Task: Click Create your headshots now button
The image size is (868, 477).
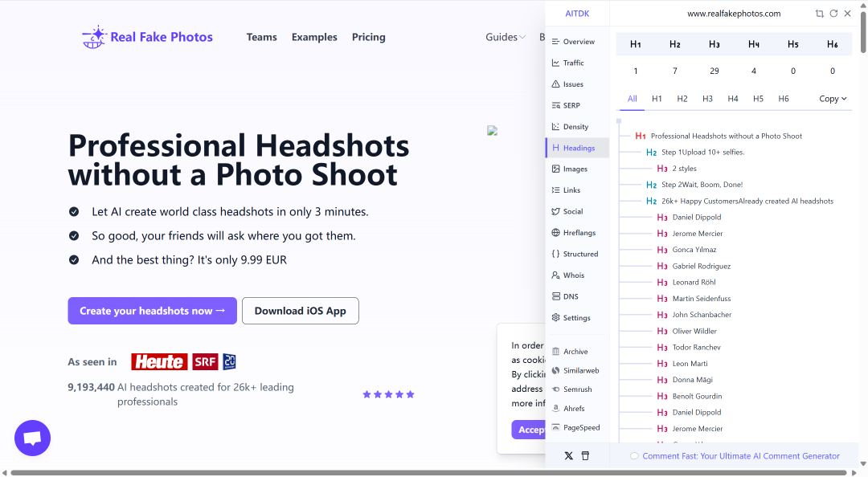Action: [152, 311]
